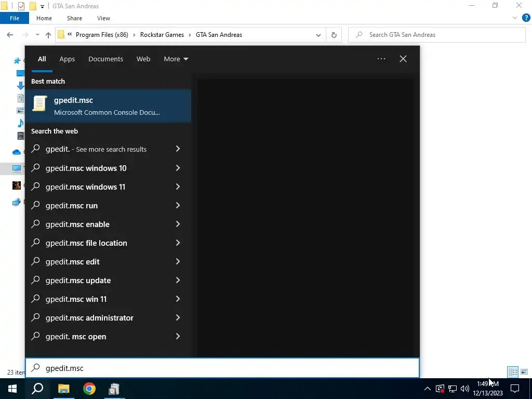The height and width of the screenshot is (399, 532).
Task: Click 'Rockstar Games' breadcrumb
Action: pos(162,35)
